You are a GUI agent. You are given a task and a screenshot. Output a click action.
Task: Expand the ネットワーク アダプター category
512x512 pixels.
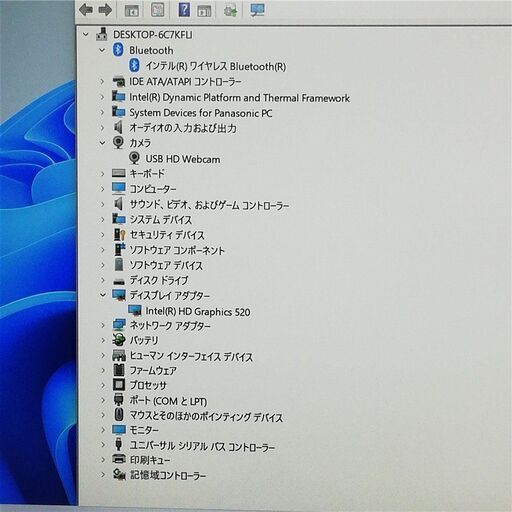[103, 325]
